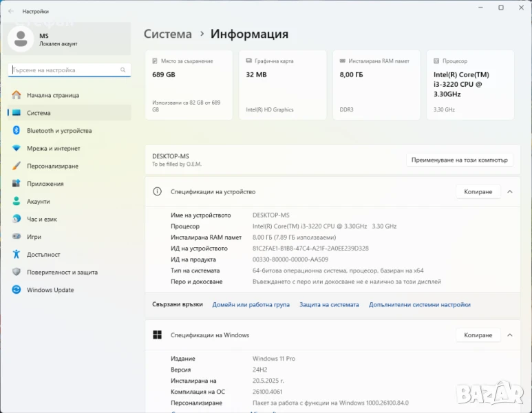The height and width of the screenshot is (413, 532).
Task: Select Начална страница in sidebar
Action: point(52,96)
